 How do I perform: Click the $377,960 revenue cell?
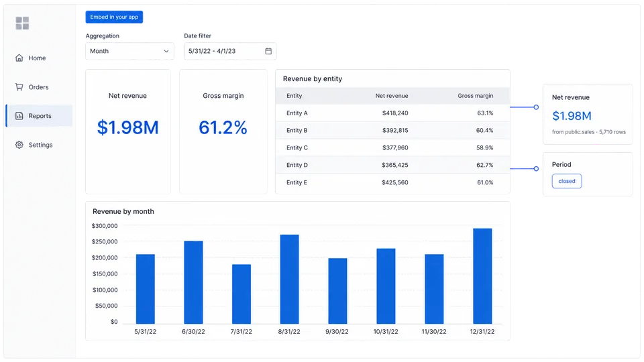pyautogui.click(x=395, y=147)
